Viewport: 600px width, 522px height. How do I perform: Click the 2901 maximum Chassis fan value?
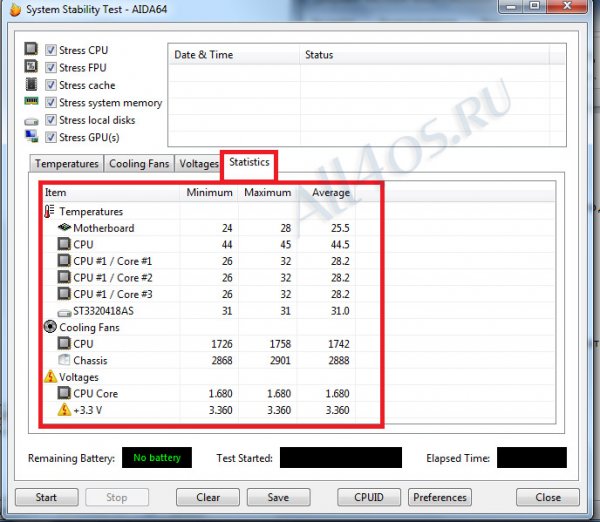280,361
